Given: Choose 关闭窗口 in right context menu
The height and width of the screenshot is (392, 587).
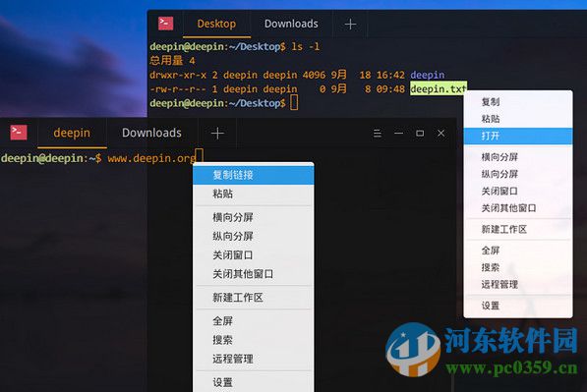Looking at the screenshot, I should pos(518,192).
